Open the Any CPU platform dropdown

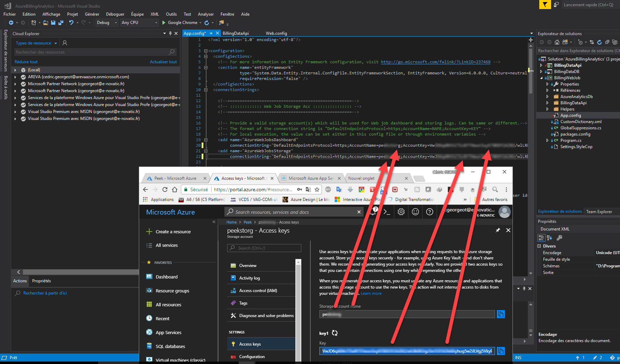(140, 23)
